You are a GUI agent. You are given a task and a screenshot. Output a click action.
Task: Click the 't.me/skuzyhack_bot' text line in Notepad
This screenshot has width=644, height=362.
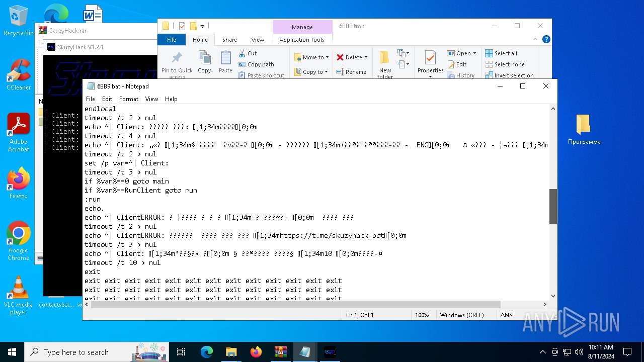click(x=246, y=235)
